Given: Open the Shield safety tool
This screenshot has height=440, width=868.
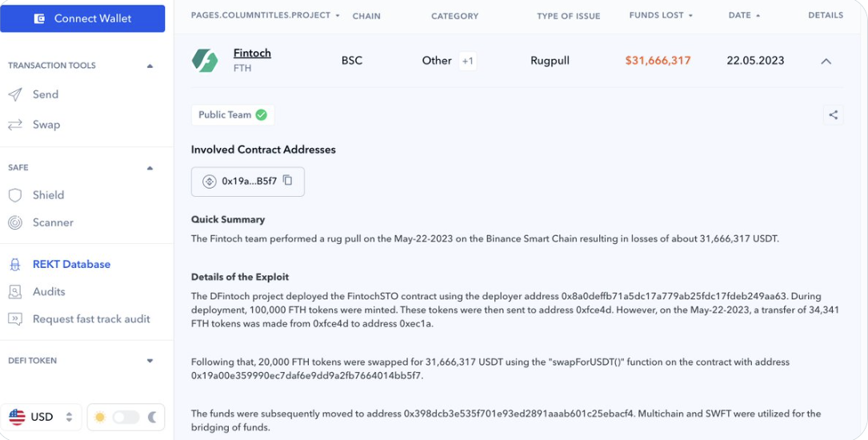Looking at the screenshot, I should (48, 195).
